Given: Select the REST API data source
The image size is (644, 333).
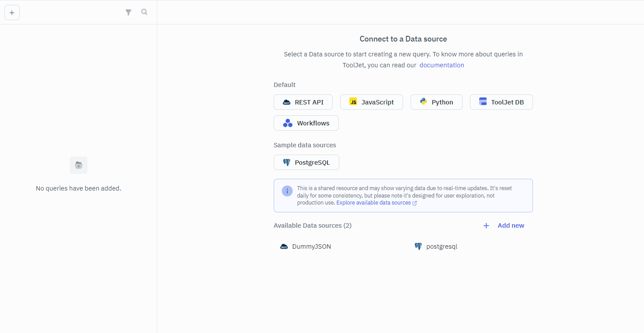Looking at the screenshot, I should click(303, 102).
